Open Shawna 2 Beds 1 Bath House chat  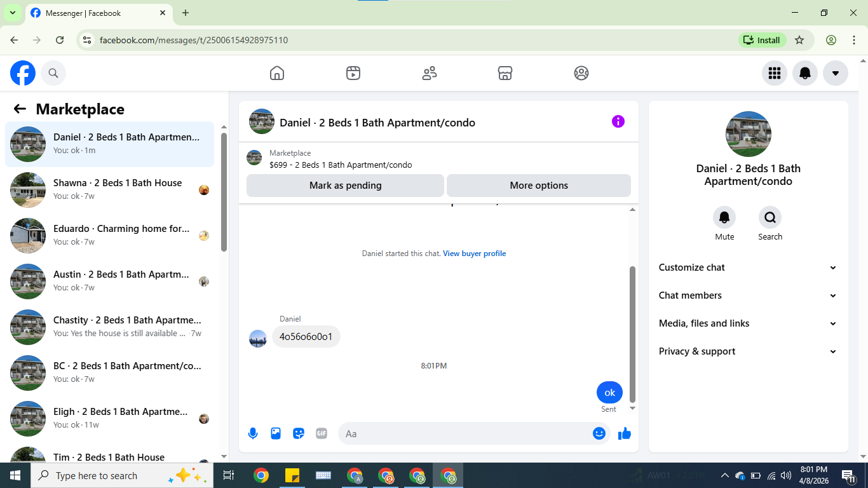click(110, 190)
